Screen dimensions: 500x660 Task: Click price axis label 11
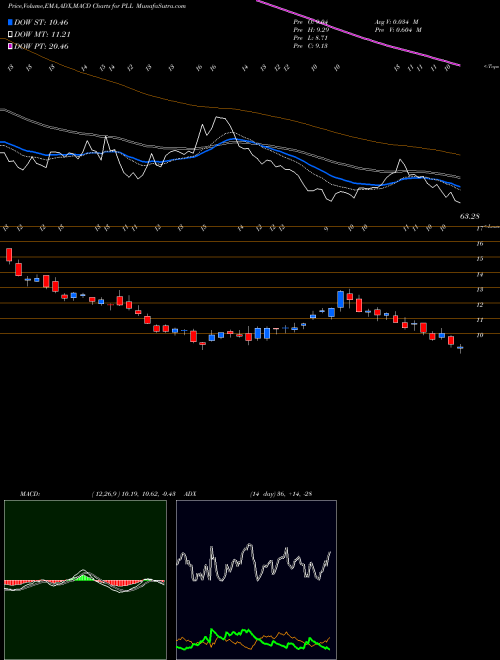[479, 320]
